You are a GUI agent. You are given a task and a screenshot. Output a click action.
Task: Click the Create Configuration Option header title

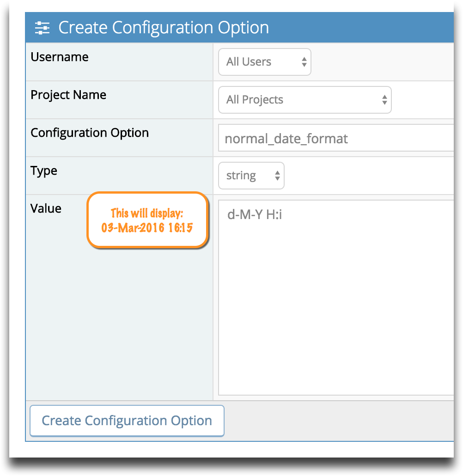tap(164, 28)
